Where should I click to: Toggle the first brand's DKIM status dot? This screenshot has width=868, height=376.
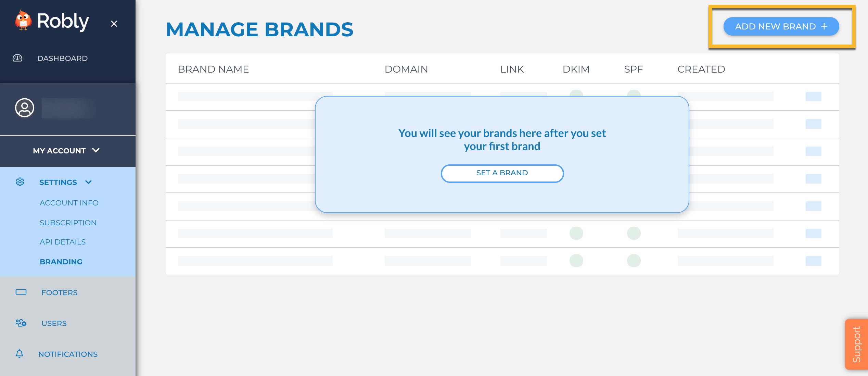point(576,93)
